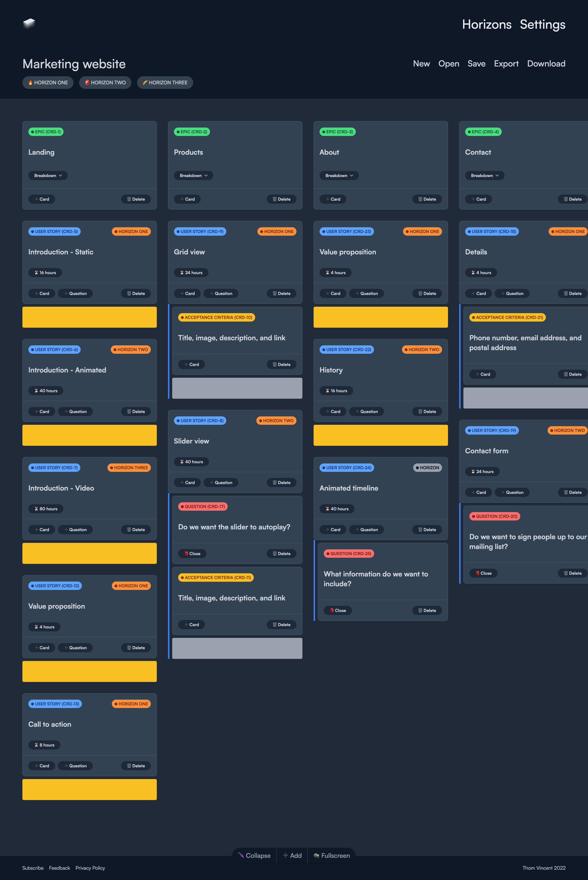Image resolution: width=588 pixels, height=880 pixels.
Task: Delete the Grid view story
Action: point(281,293)
